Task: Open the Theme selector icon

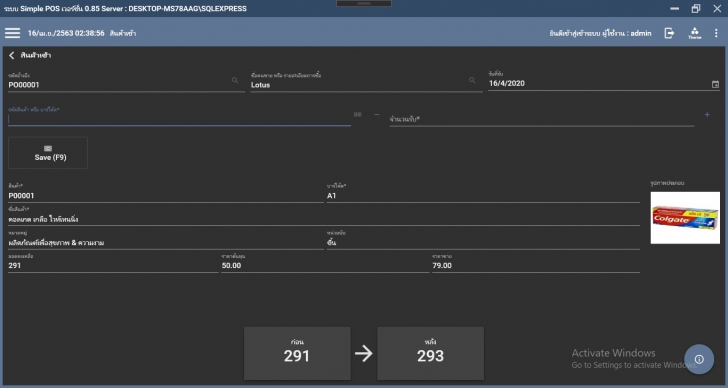Action: coord(695,33)
